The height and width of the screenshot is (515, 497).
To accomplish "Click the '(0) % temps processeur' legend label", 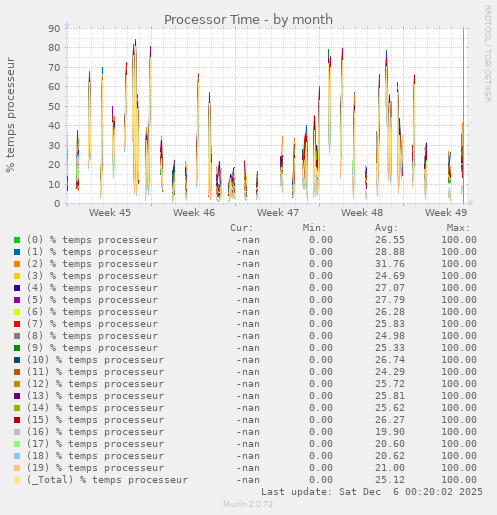I will point(92,240).
